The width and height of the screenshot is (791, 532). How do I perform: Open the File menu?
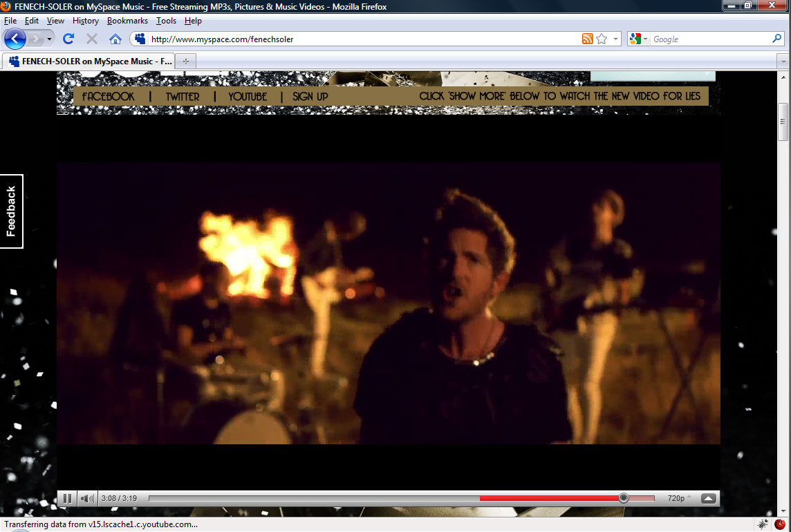pyautogui.click(x=10, y=21)
